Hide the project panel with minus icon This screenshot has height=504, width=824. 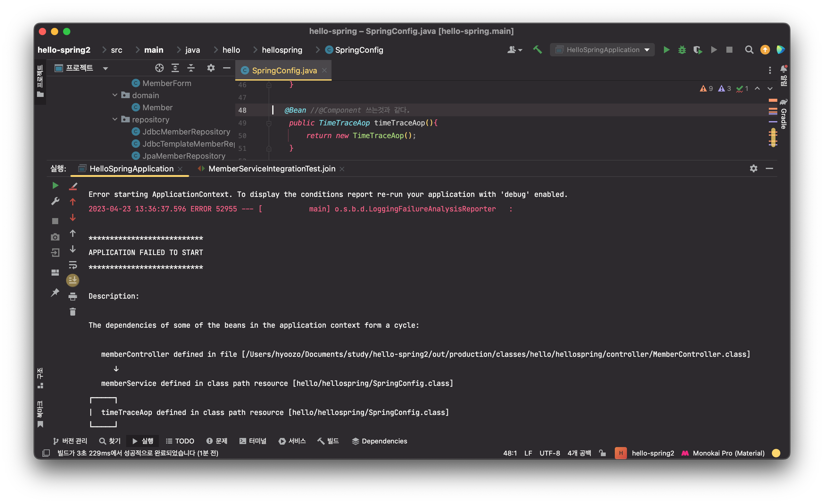[227, 68]
